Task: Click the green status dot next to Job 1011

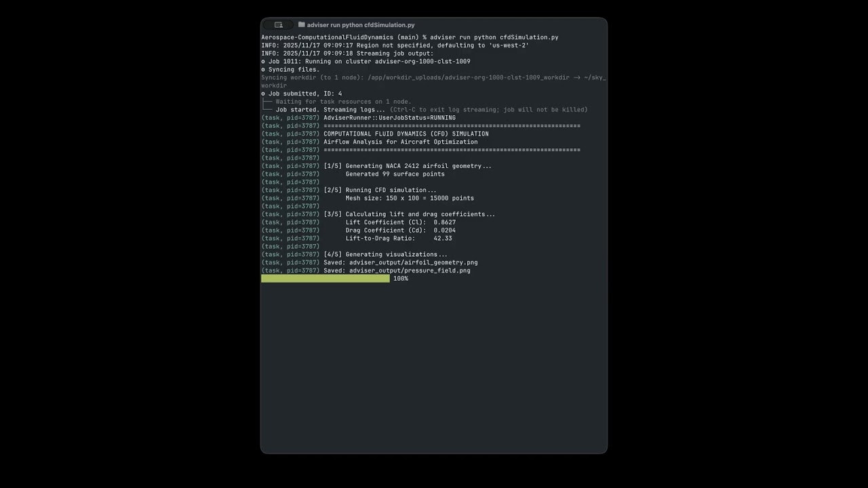Action: pyautogui.click(x=263, y=61)
